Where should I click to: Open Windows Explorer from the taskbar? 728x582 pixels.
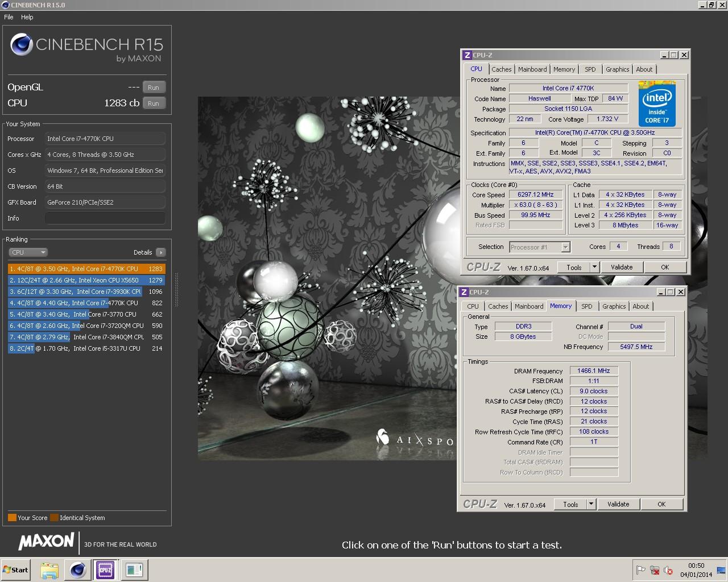pos(49,570)
